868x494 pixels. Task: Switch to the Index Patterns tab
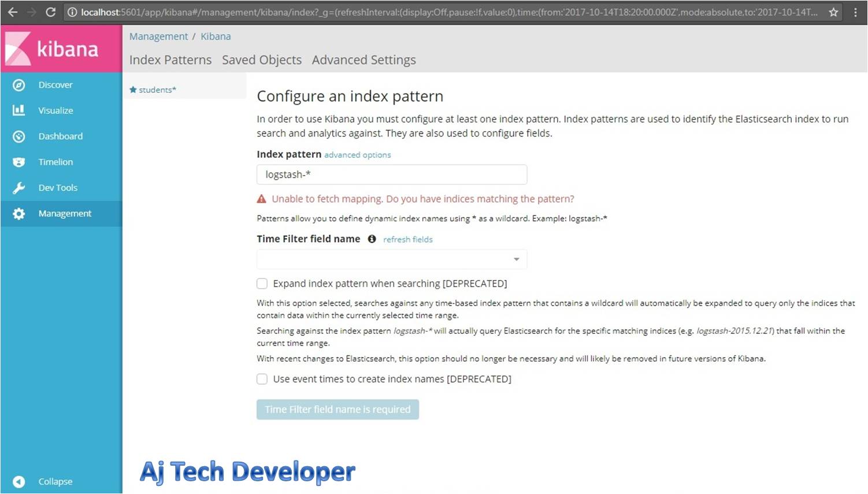click(x=170, y=60)
